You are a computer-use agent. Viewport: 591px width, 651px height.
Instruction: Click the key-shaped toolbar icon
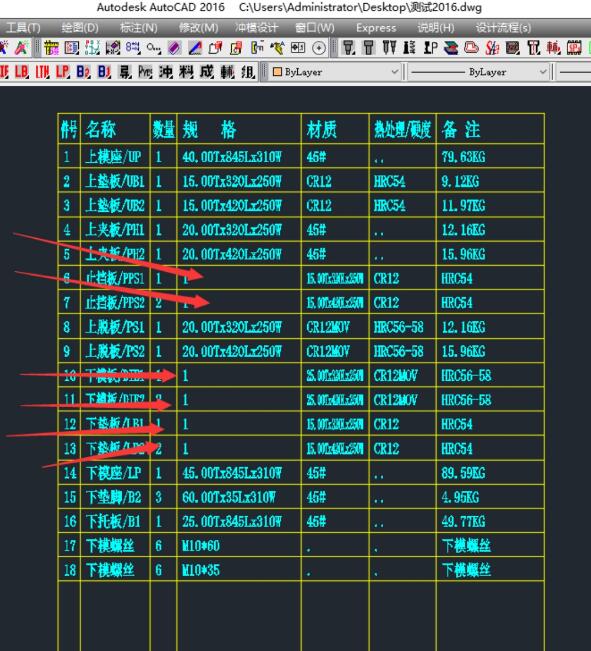pyautogui.click(x=154, y=48)
